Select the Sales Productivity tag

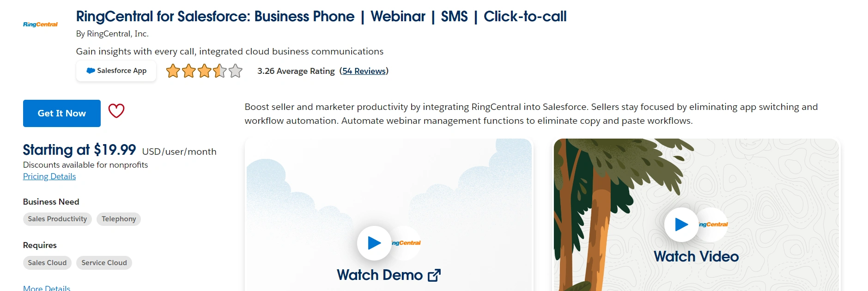pos(57,219)
